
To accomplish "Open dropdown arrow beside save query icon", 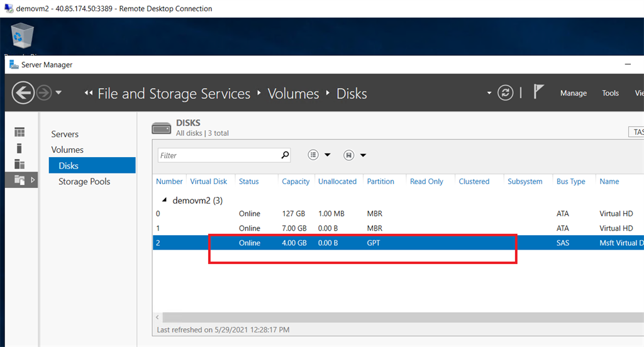I will click(363, 155).
